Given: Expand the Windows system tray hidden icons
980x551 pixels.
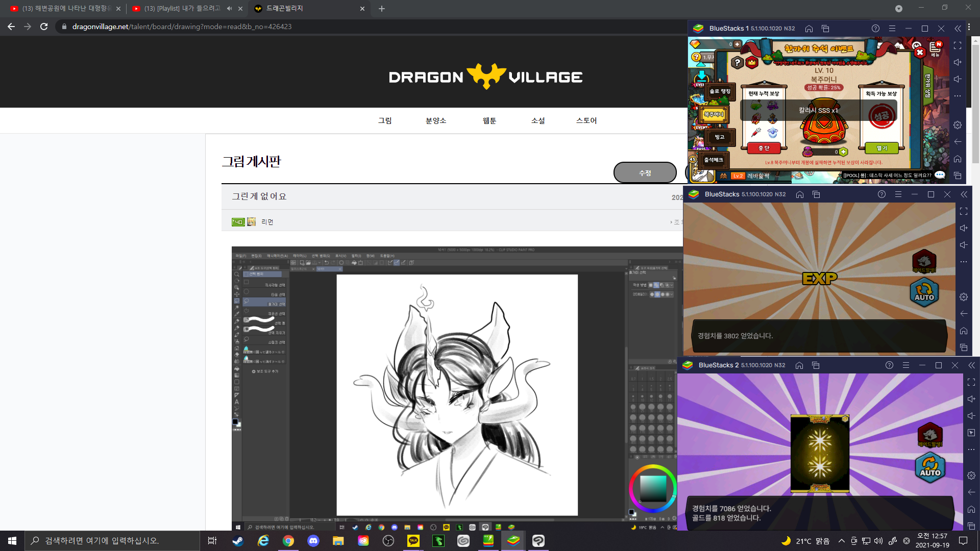Looking at the screenshot, I should (841, 541).
